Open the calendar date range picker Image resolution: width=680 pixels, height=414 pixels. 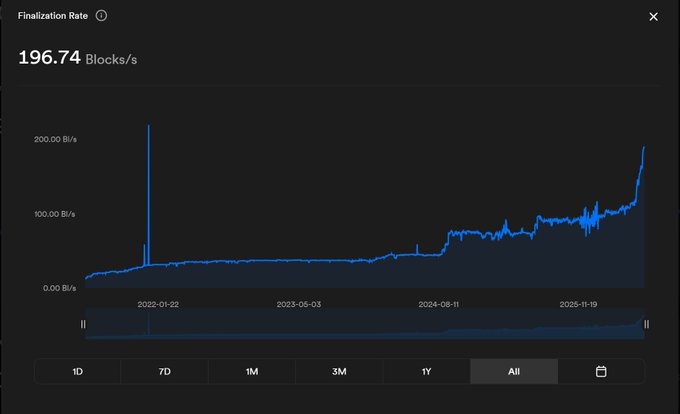601,372
